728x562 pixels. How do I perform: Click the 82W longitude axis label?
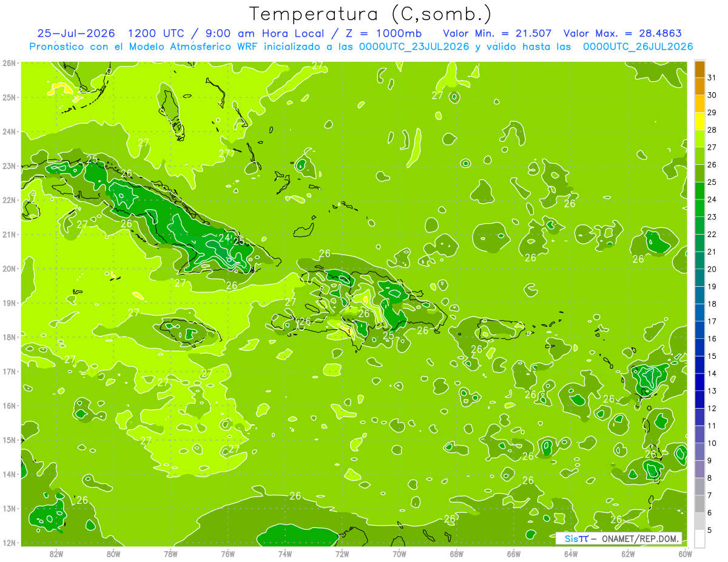click(x=56, y=554)
